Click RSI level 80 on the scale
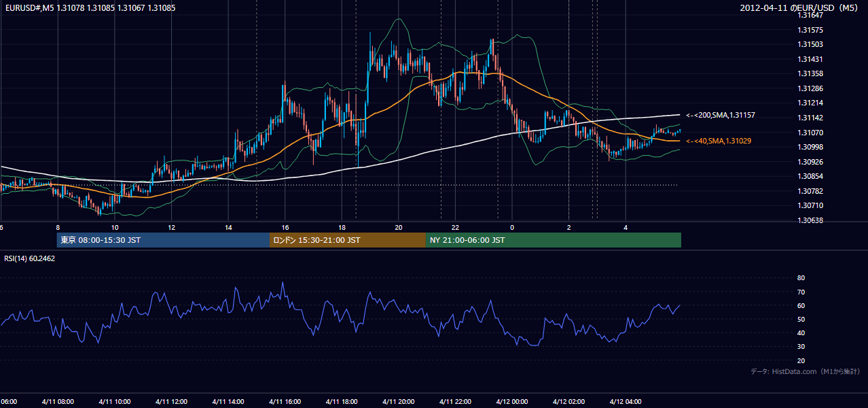The width and height of the screenshot is (868, 408). 801,278
